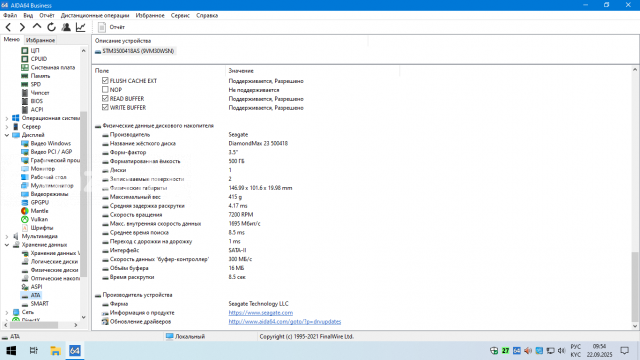
Task: Click the sidebar vertical scrollbar down arrow
Action: click(84, 317)
